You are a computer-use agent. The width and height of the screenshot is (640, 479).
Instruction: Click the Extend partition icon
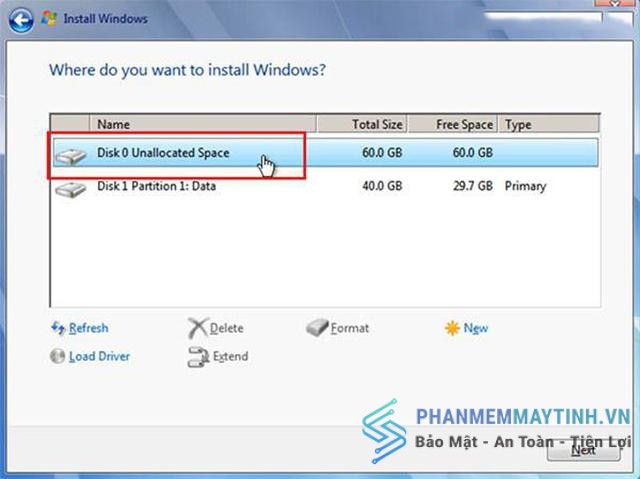click(x=198, y=357)
